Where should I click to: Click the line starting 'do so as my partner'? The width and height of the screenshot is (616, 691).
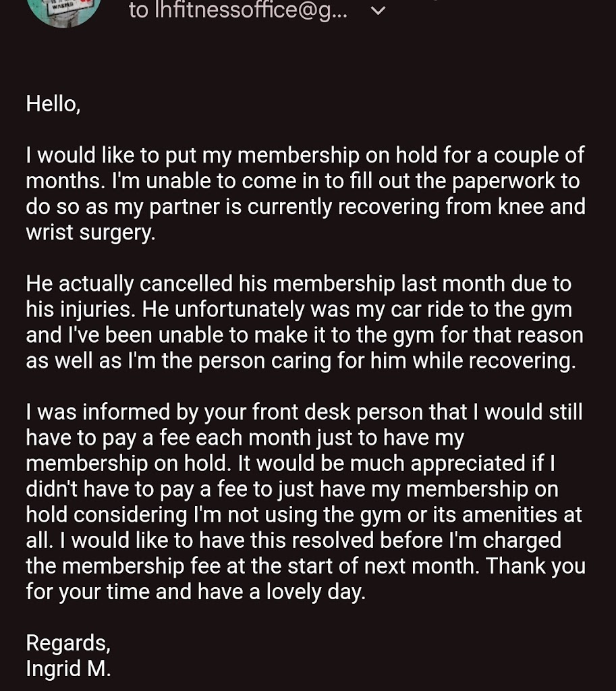305,206
